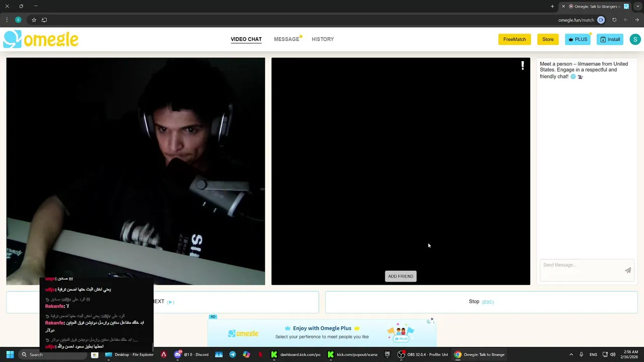Open browser profile S avatar in toolbar
Viewport: 644px width, 362px height.
pos(18,20)
